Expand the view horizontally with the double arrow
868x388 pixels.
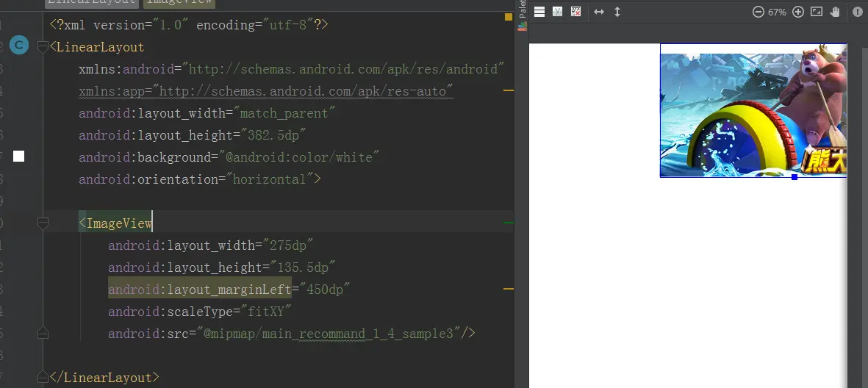599,12
